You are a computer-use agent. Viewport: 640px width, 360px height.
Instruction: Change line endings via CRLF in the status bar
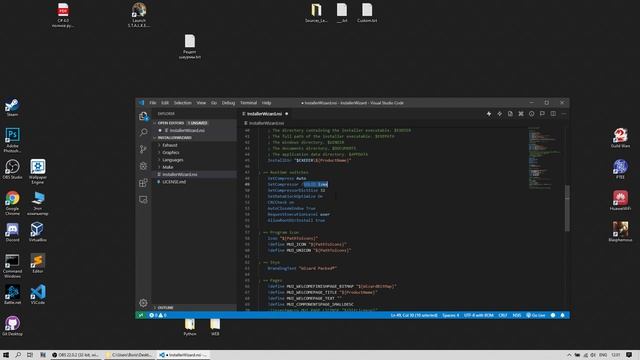point(503,315)
